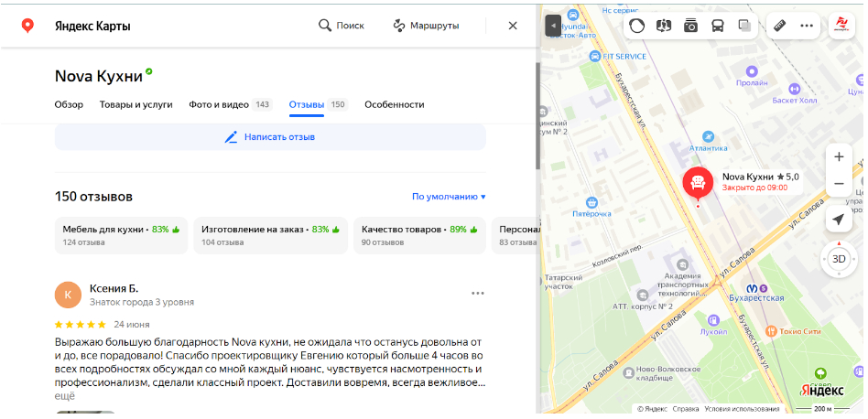Open the Справка link on map footer
Image resolution: width=868 pixels, height=419 pixels.
pyautogui.click(x=685, y=409)
